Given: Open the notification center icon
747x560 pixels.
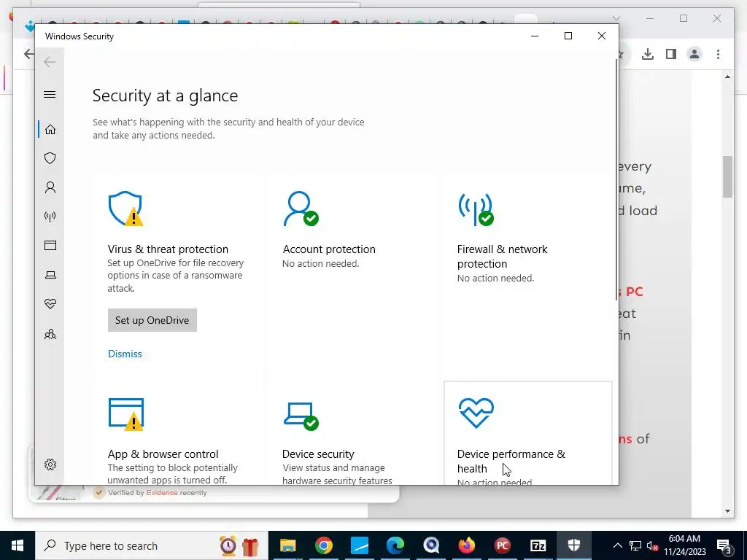Looking at the screenshot, I should 724,546.
